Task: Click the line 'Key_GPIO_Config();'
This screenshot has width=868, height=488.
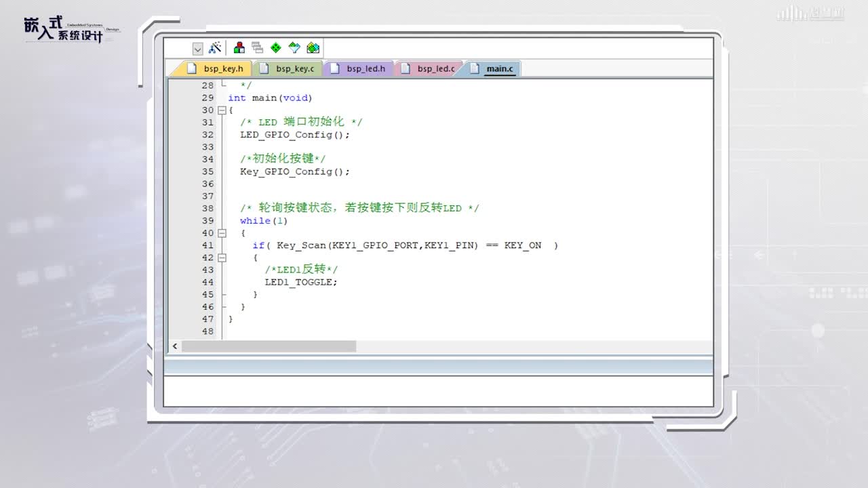Action: click(295, 171)
